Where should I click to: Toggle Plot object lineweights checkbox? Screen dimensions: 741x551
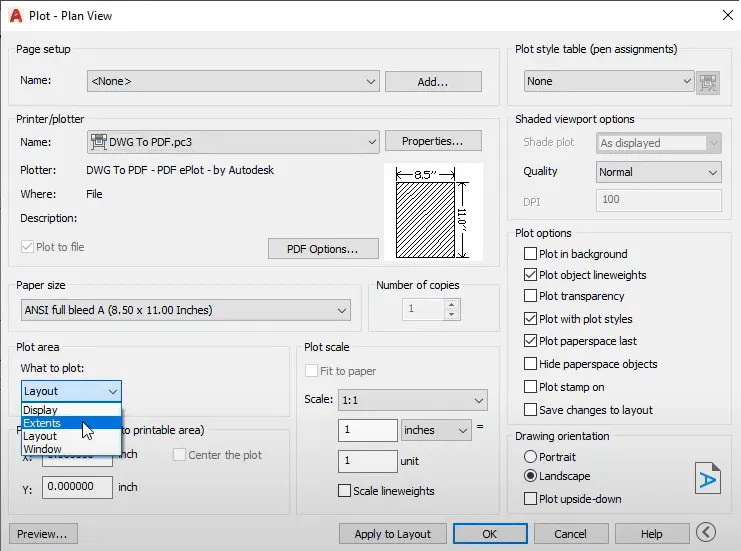click(x=530, y=275)
